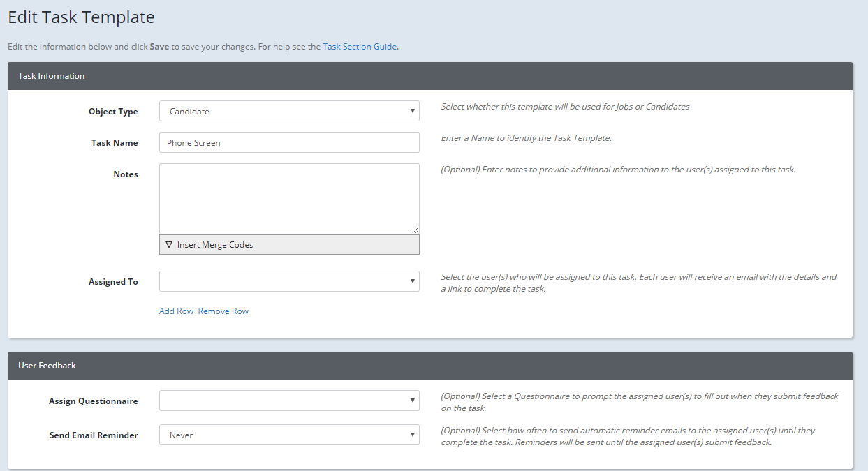Click inside the Notes text area
This screenshot has height=471, width=868.
[x=289, y=198]
